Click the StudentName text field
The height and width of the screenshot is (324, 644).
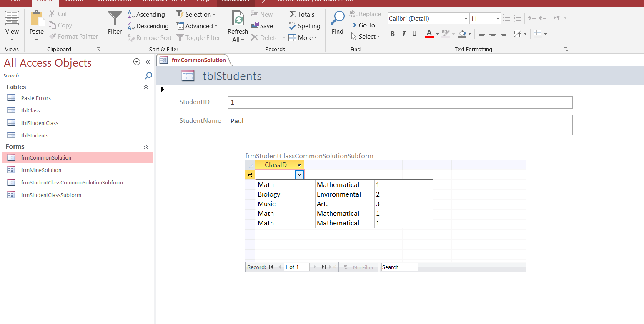400,125
